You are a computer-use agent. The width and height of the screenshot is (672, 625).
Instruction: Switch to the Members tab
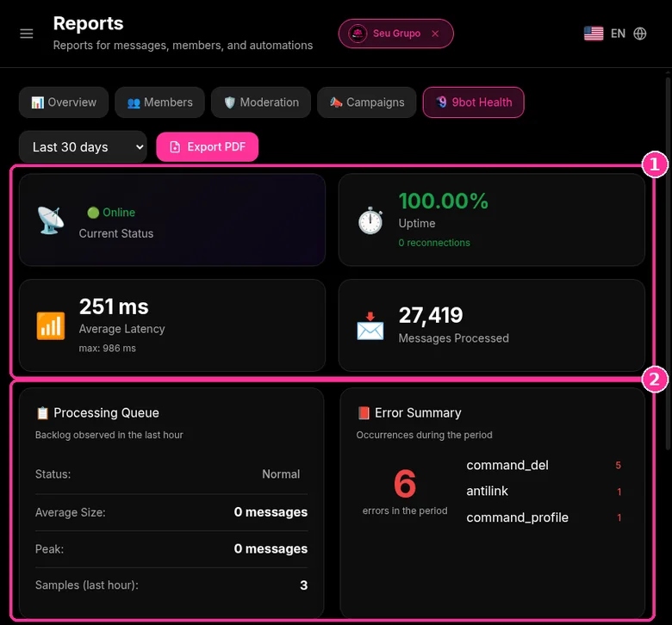[x=160, y=102]
